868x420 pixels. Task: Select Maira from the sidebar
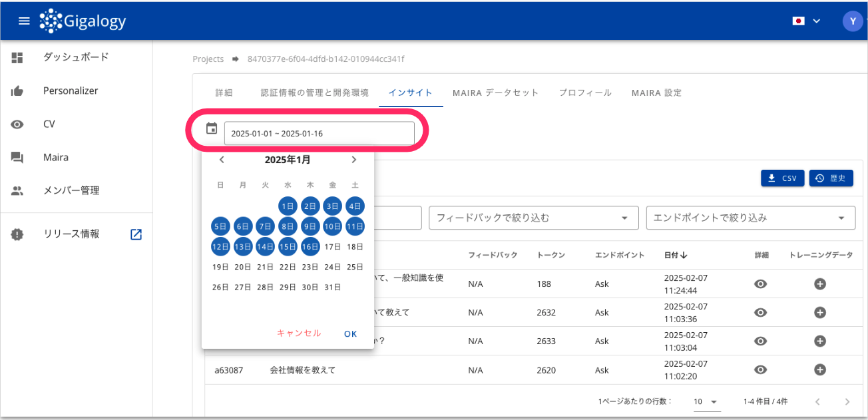[x=55, y=157]
